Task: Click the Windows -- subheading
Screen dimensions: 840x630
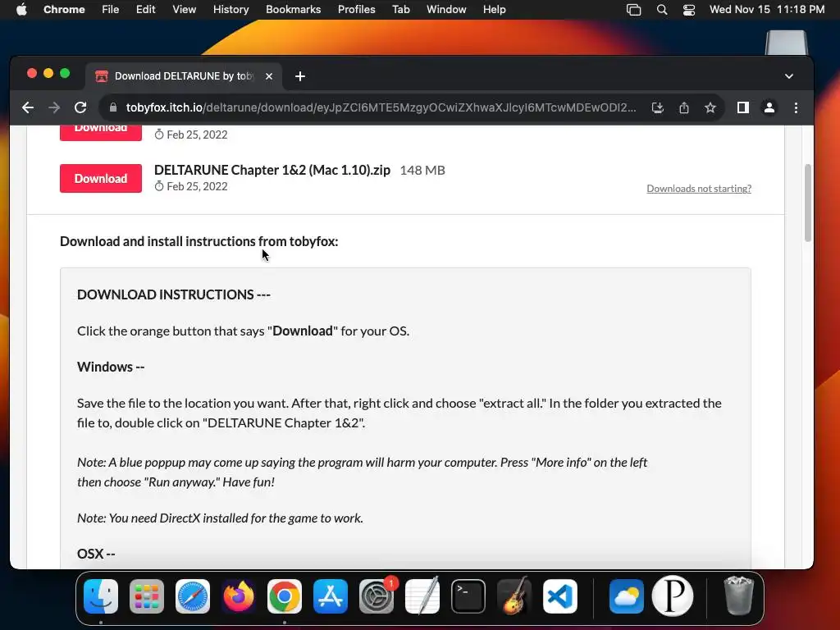Action: click(111, 367)
